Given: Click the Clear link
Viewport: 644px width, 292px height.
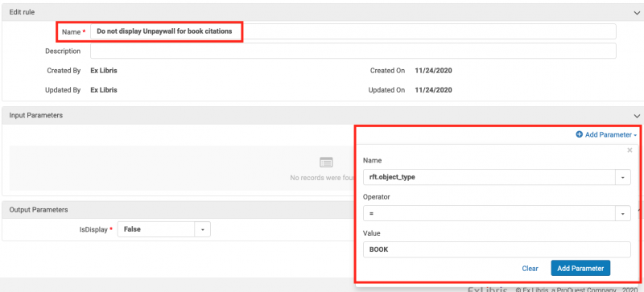Looking at the screenshot, I should 530,268.
